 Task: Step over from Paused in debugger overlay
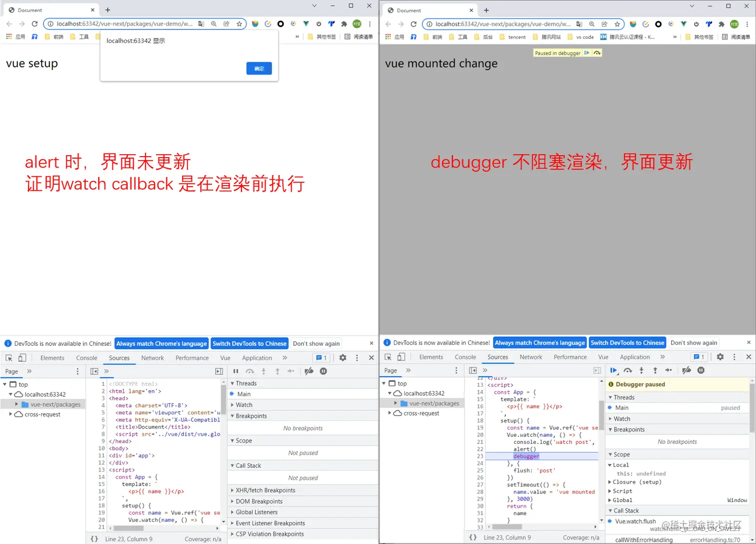pos(597,53)
